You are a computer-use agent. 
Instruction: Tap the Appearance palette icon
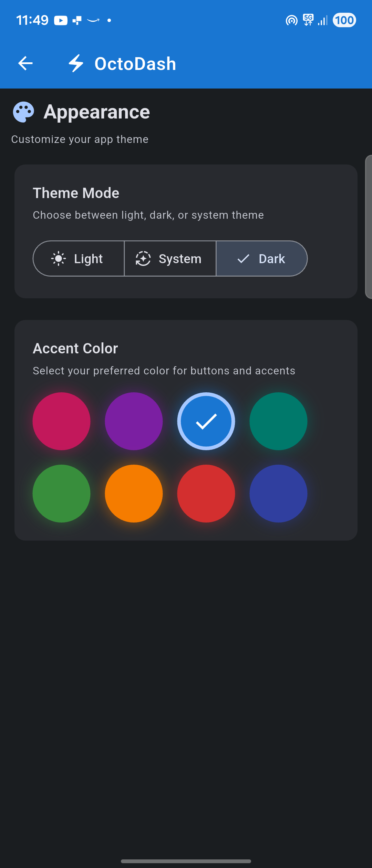(x=23, y=112)
